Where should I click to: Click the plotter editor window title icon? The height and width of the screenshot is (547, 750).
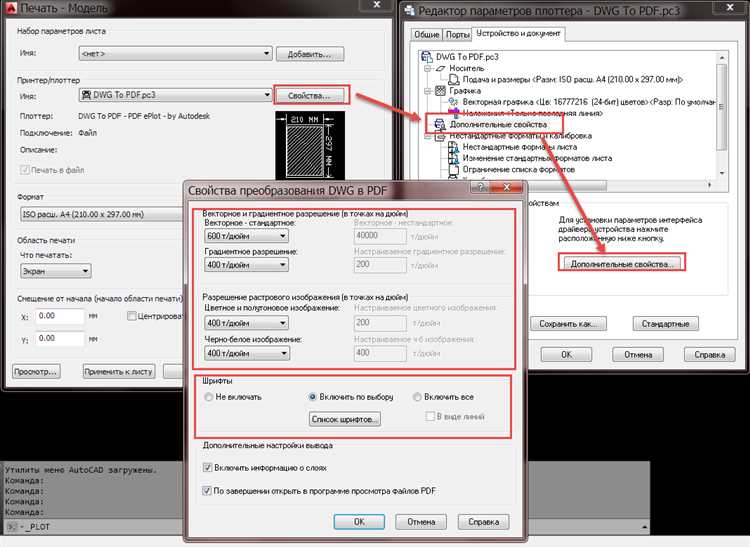[x=409, y=10]
